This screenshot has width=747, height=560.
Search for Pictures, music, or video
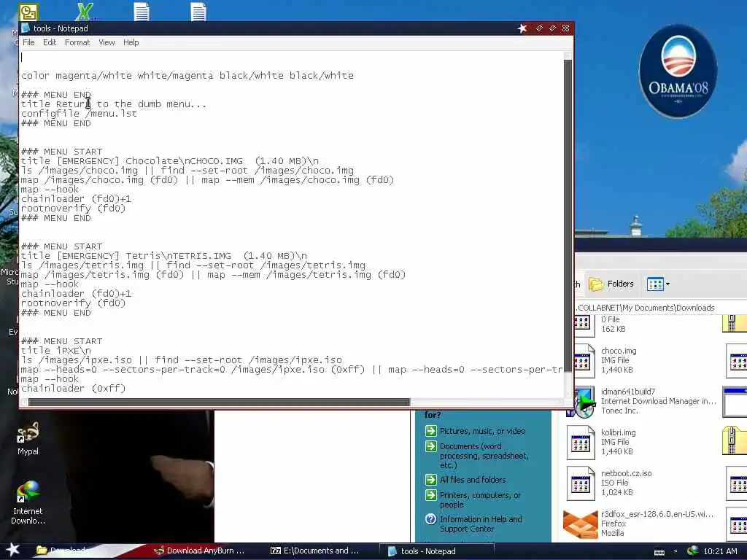click(x=482, y=431)
